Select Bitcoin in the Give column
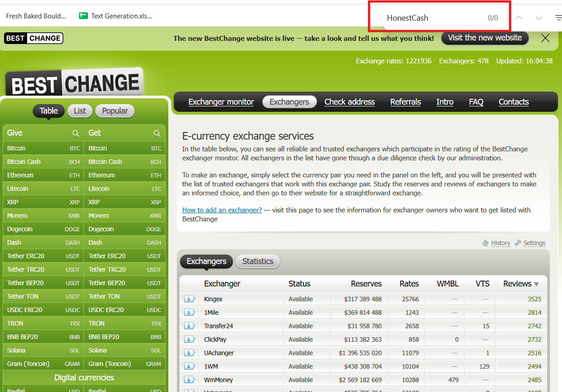Viewport: 562px width, 392px height. 43,148
